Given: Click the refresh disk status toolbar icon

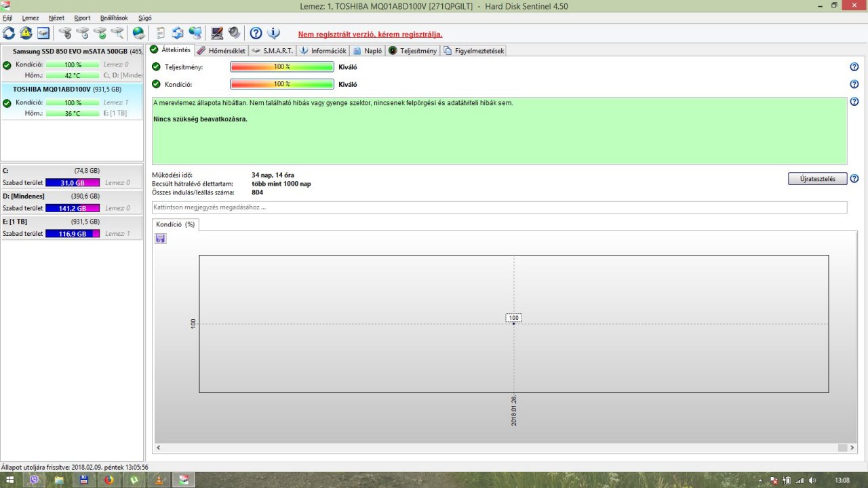Looking at the screenshot, I should coord(9,33).
